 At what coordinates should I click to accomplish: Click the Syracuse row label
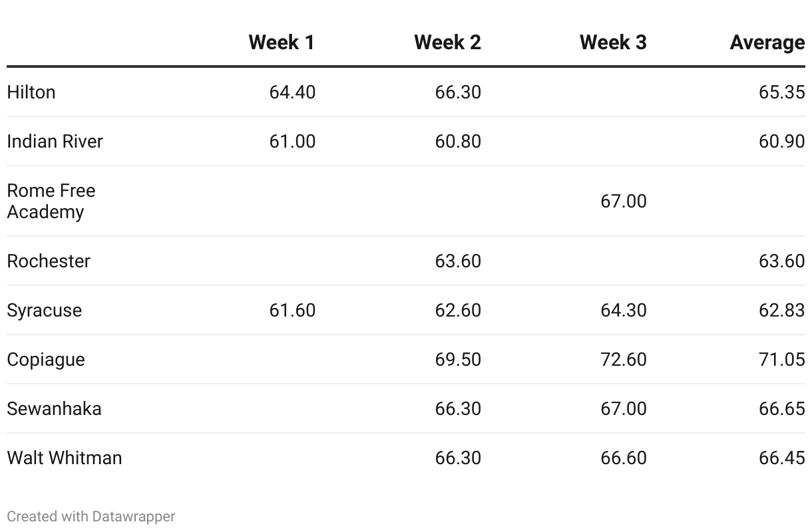[45, 311]
